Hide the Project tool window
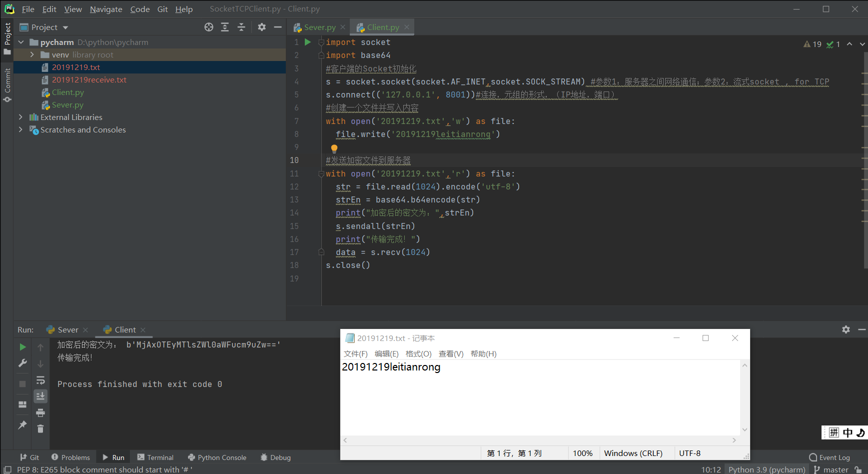Viewport: 868px width, 474px height. pyautogui.click(x=278, y=27)
